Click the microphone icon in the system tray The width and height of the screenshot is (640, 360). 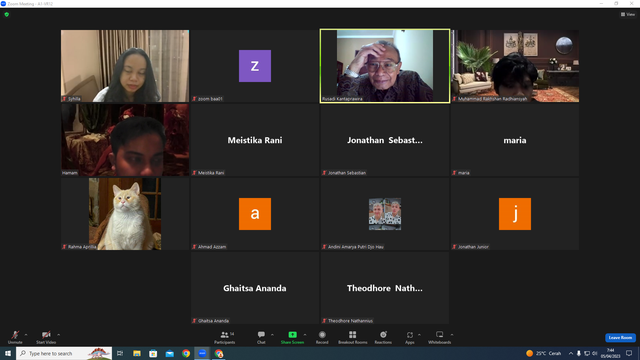(578, 353)
